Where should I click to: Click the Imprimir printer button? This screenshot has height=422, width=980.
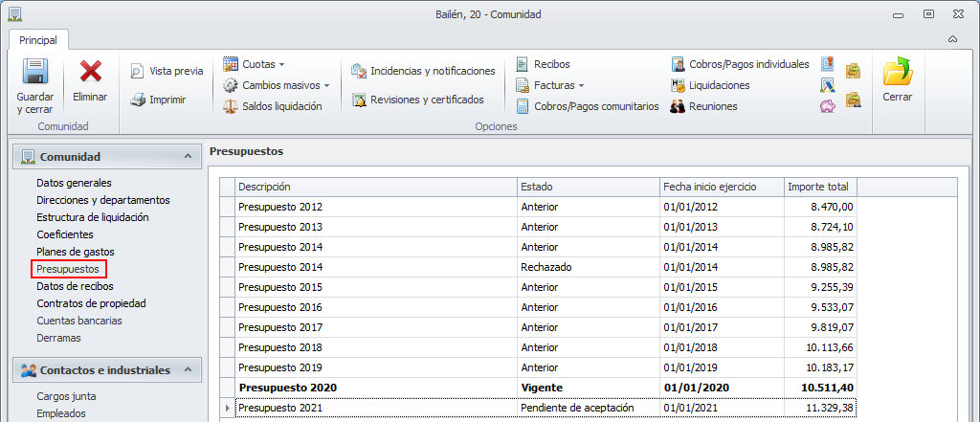pyautogui.click(x=159, y=100)
